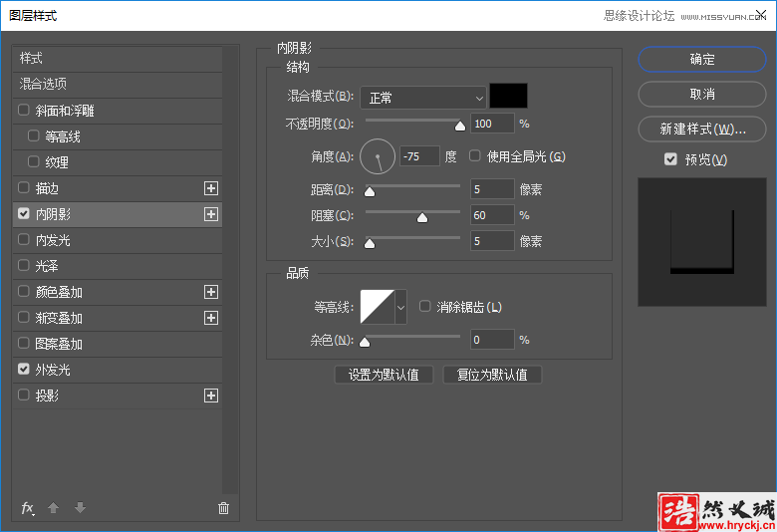Viewport: 777px width, 532px height.
Task: Click 设置为默认值 button
Action: pyautogui.click(x=385, y=375)
